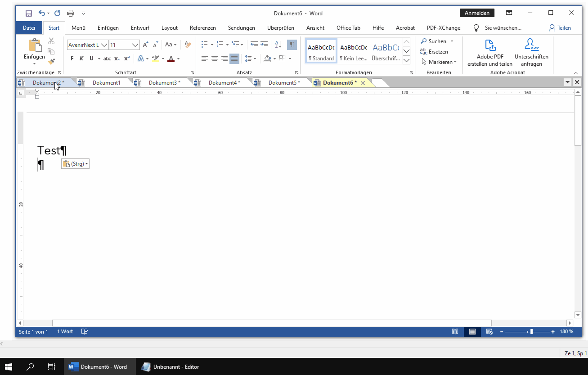Click the Format Painter brush icon

tap(51, 62)
